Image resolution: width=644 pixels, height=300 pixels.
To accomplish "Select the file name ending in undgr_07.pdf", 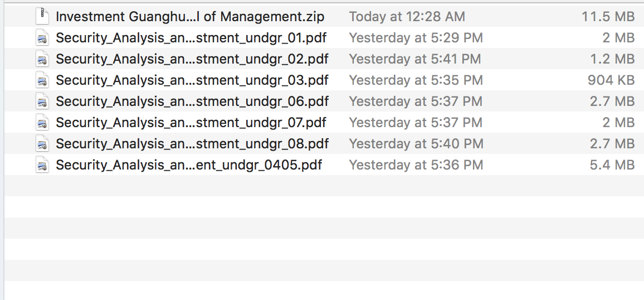I will 191,123.
